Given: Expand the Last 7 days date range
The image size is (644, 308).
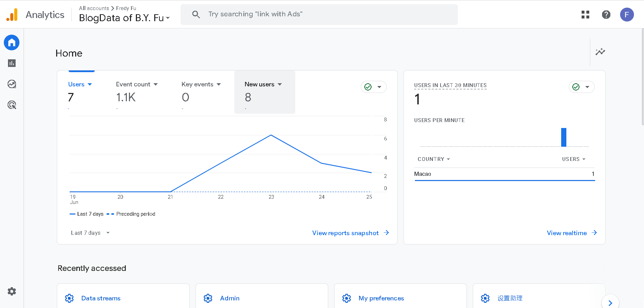Looking at the screenshot, I should tap(90, 233).
